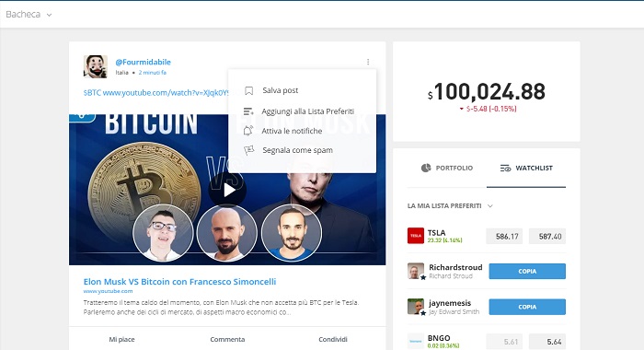The height and width of the screenshot is (350, 644).
Task: Open Richardstroud trader name
Action: tap(455, 267)
